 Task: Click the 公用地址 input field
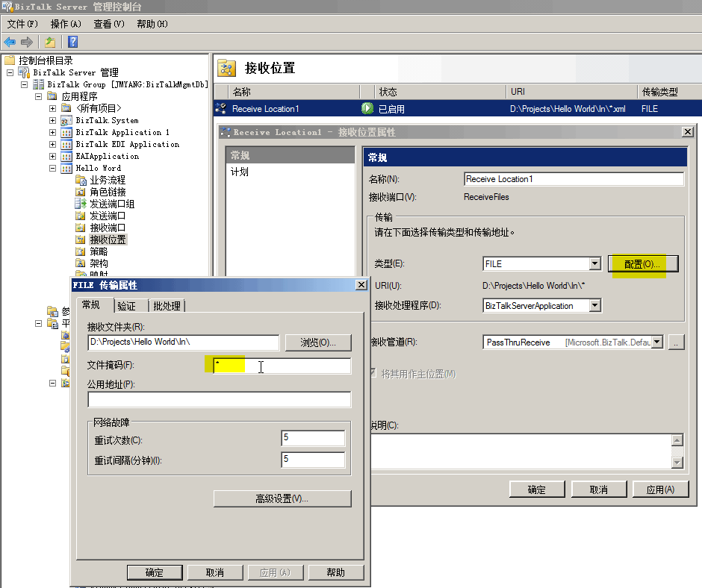[x=220, y=399]
